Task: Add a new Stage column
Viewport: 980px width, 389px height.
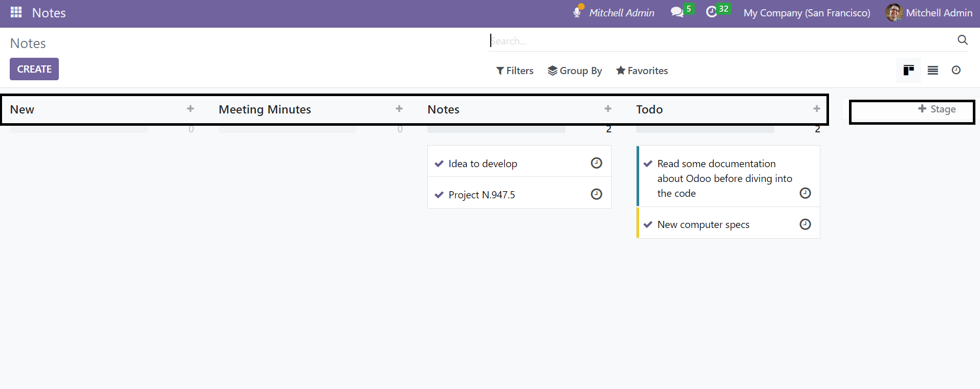Action: 937,109
